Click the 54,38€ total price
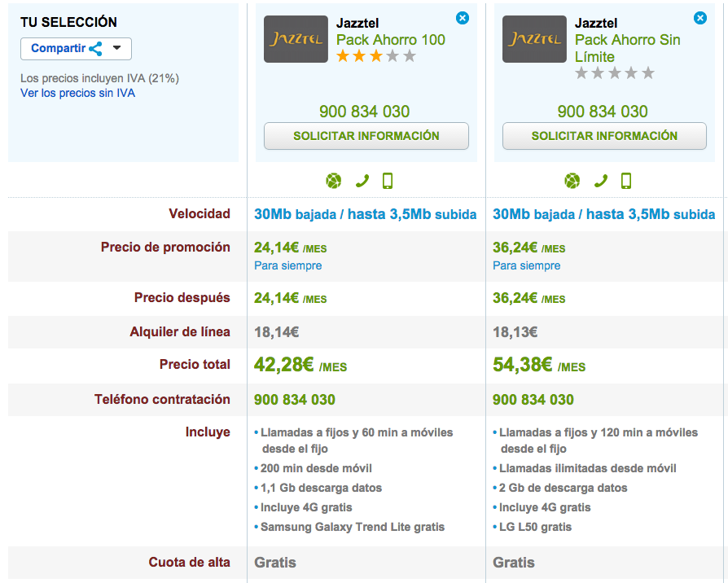728x583 pixels. (x=539, y=365)
